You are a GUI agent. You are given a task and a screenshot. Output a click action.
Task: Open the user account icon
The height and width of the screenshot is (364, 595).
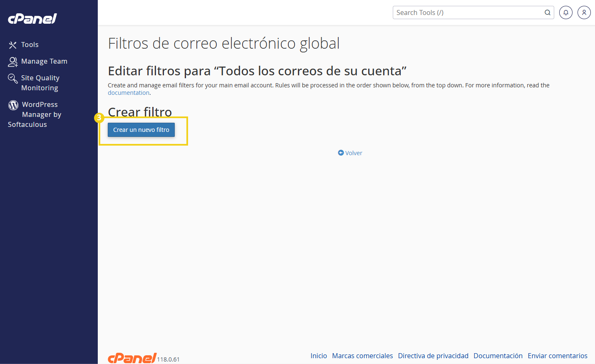pos(584,12)
